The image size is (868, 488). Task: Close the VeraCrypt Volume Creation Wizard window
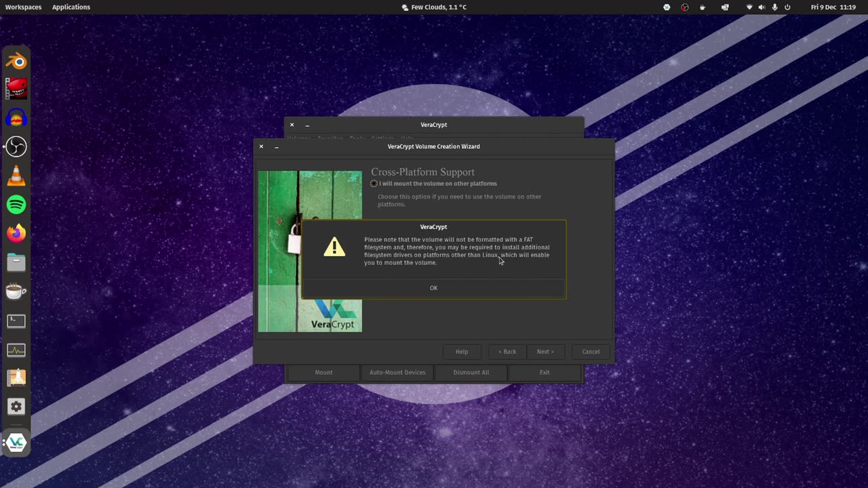point(261,146)
